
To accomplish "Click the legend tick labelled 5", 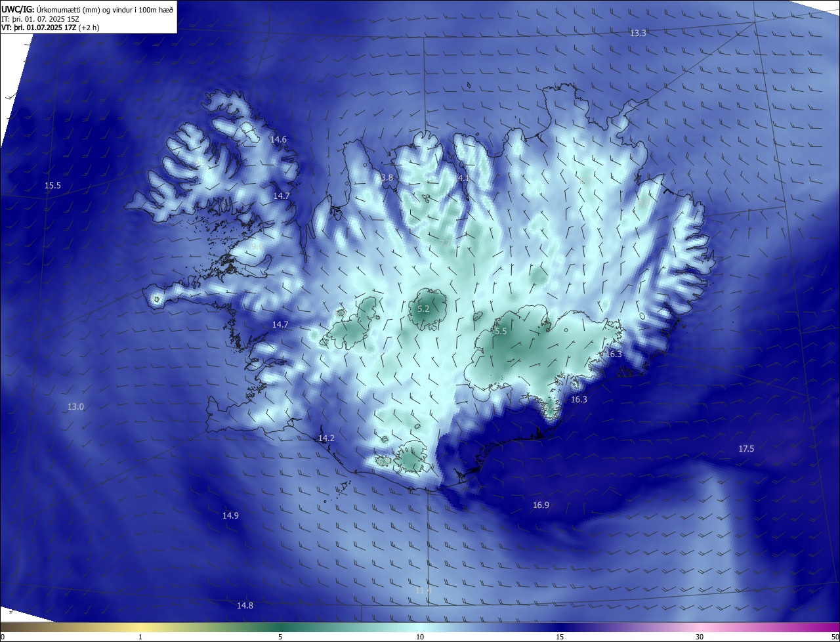I will point(280,637).
